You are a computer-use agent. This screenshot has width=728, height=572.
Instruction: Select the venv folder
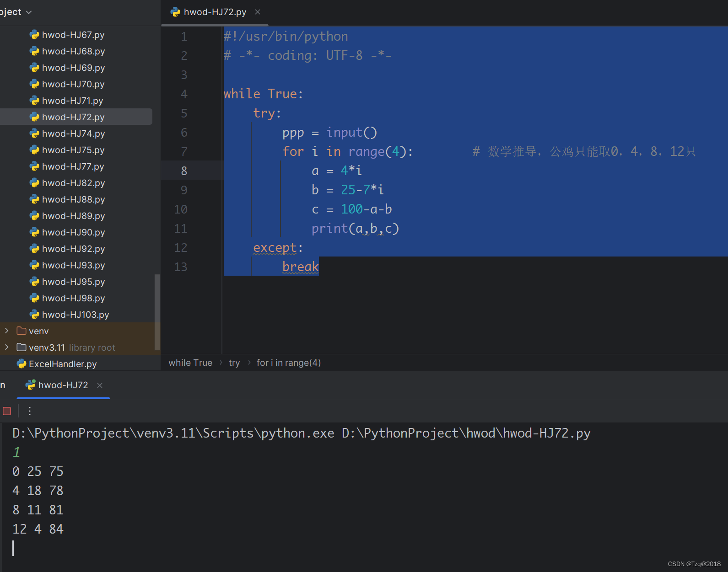coord(38,331)
